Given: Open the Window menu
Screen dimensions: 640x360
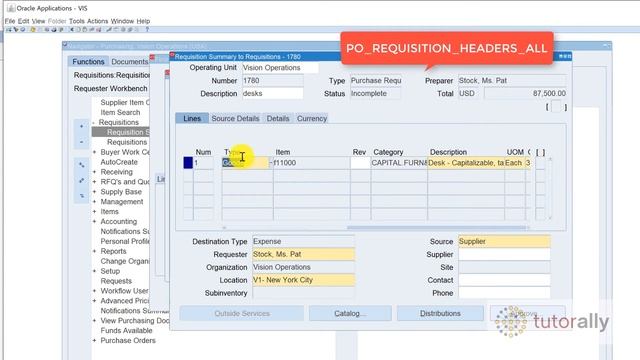Looking at the screenshot, I should point(122,21).
